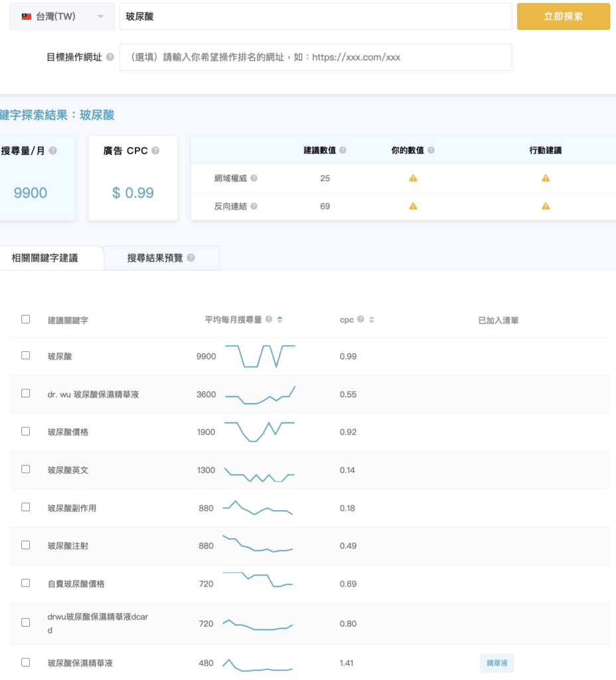This screenshot has width=616, height=680.
Task: Click help icon beside 目標操作網址 label
Action: (x=110, y=57)
